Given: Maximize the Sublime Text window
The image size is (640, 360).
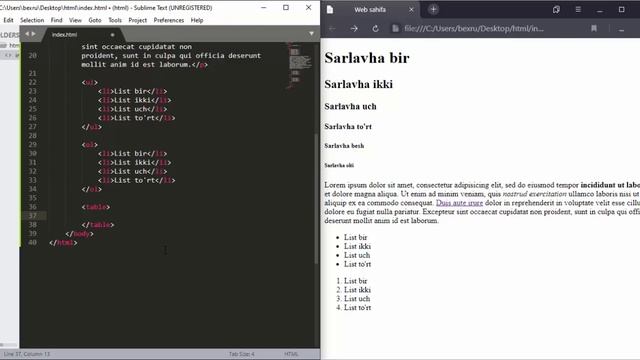Looking at the screenshot, I should [x=286, y=8].
